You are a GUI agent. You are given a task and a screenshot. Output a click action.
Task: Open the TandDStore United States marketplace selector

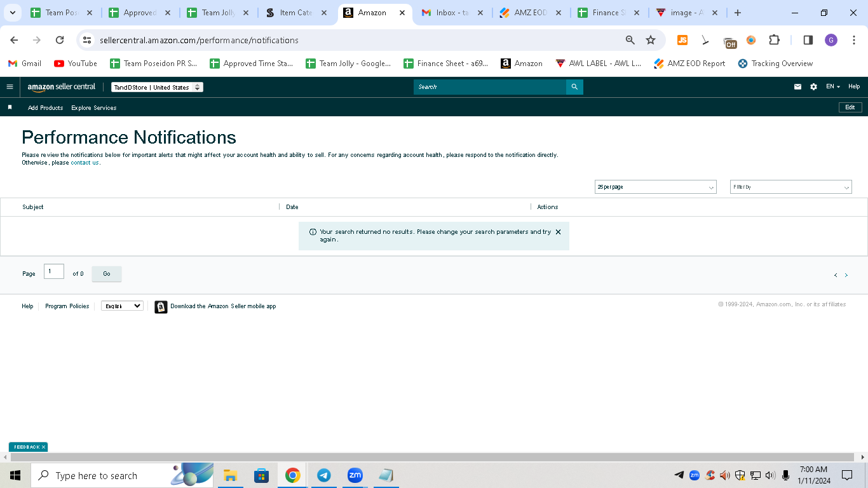(157, 87)
